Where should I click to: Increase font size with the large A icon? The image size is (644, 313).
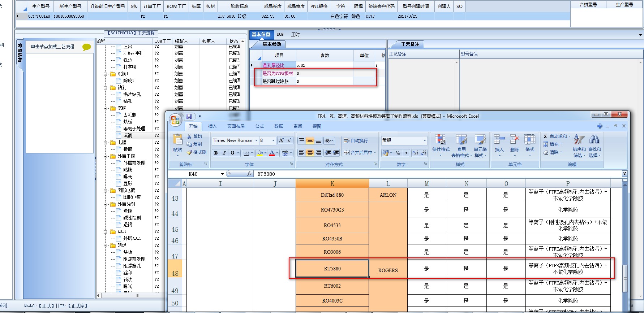pos(281,140)
